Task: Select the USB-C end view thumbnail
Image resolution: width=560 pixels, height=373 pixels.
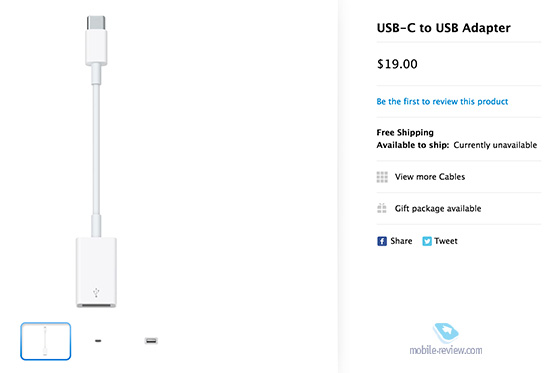Action: [98, 341]
